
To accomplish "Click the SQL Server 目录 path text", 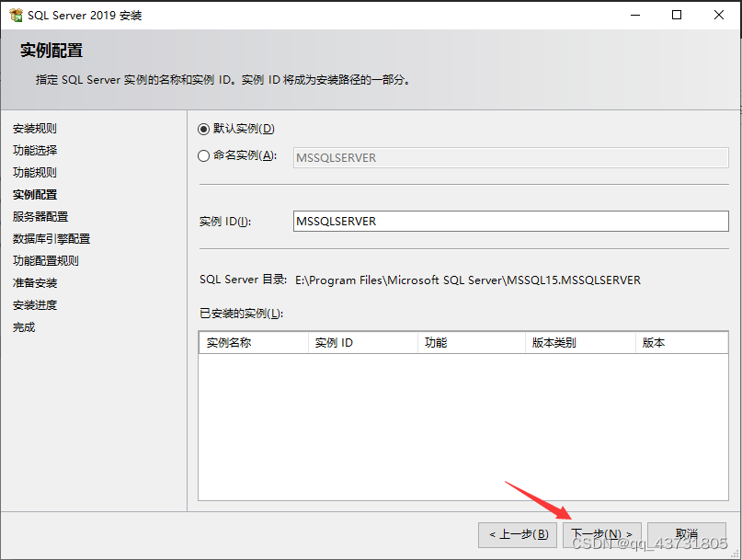I will [468, 280].
